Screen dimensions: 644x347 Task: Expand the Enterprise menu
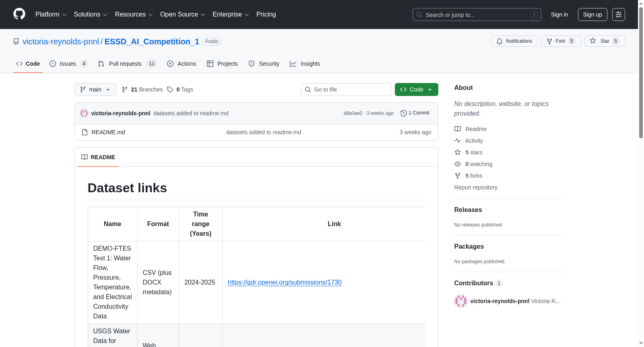[x=231, y=15]
